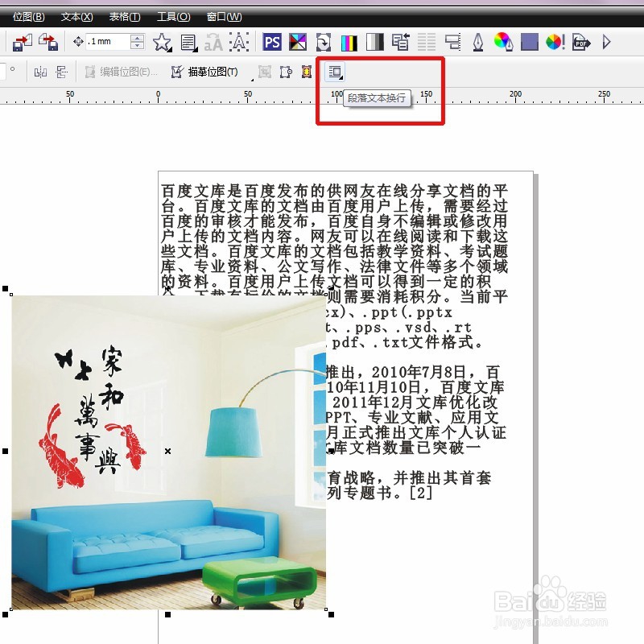The image size is (644, 644).
Task: Click the nudge offset icon beside .1 mm
Action: tap(78, 42)
